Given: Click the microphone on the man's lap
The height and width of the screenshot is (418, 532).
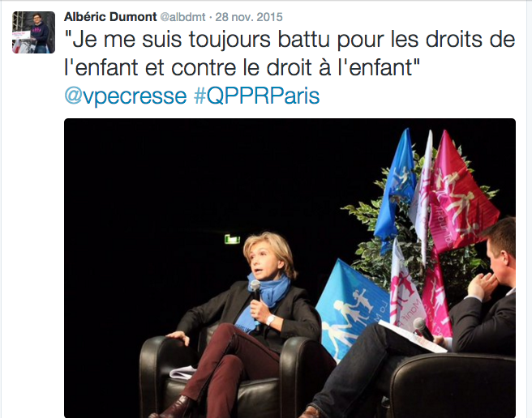Looking at the screenshot, I should [x=422, y=329].
